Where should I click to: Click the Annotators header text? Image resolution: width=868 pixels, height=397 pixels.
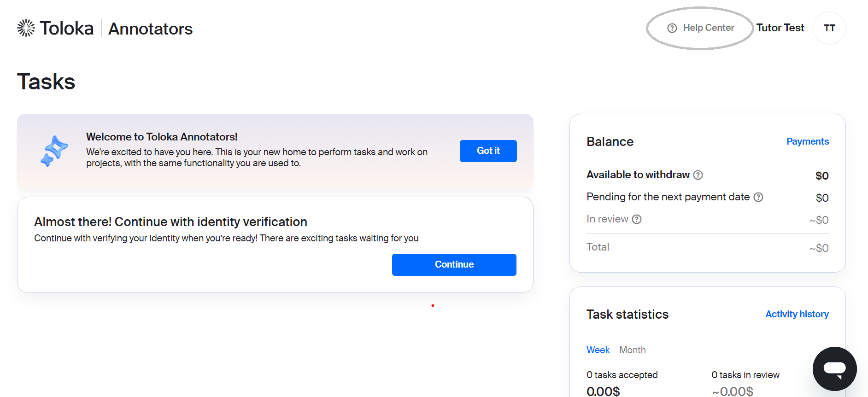coord(151,29)
